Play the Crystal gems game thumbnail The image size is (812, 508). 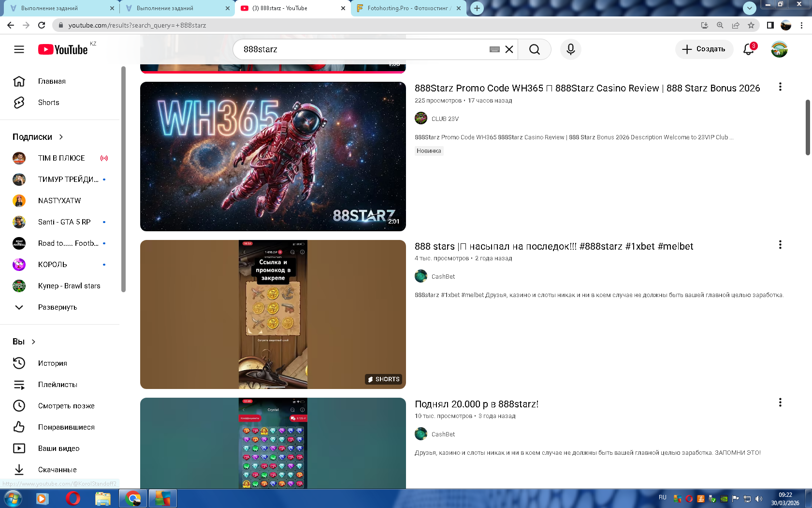coord(273,443)
